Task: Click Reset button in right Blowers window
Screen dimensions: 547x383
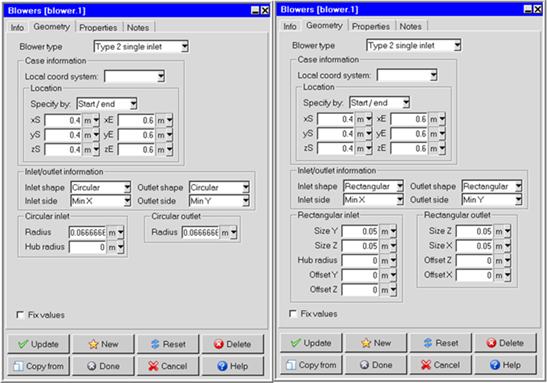Action: 441,343
